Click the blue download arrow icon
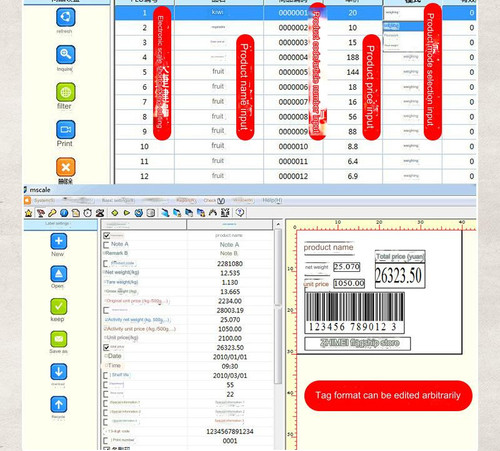The image size is (500, 451). tap(59, 372)
